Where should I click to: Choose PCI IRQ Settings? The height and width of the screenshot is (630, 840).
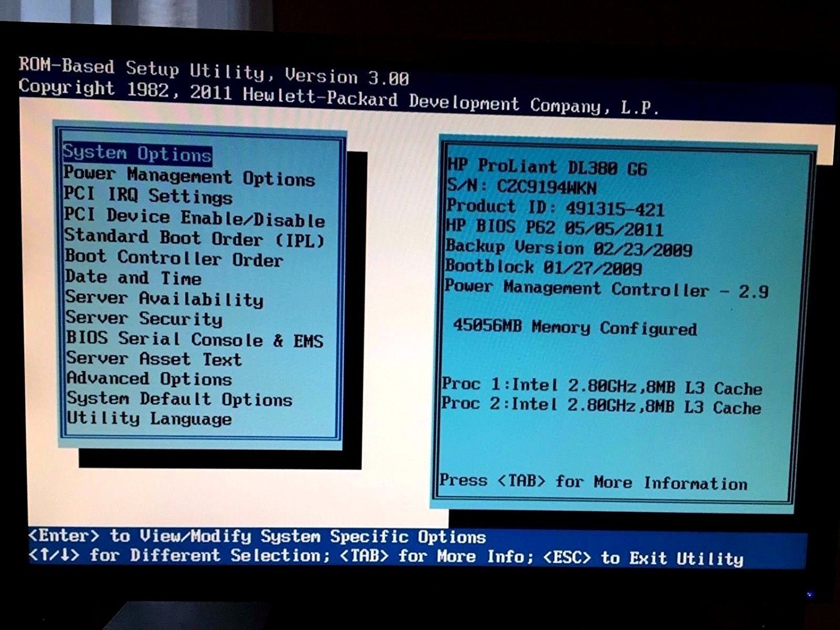click(148, 195)
